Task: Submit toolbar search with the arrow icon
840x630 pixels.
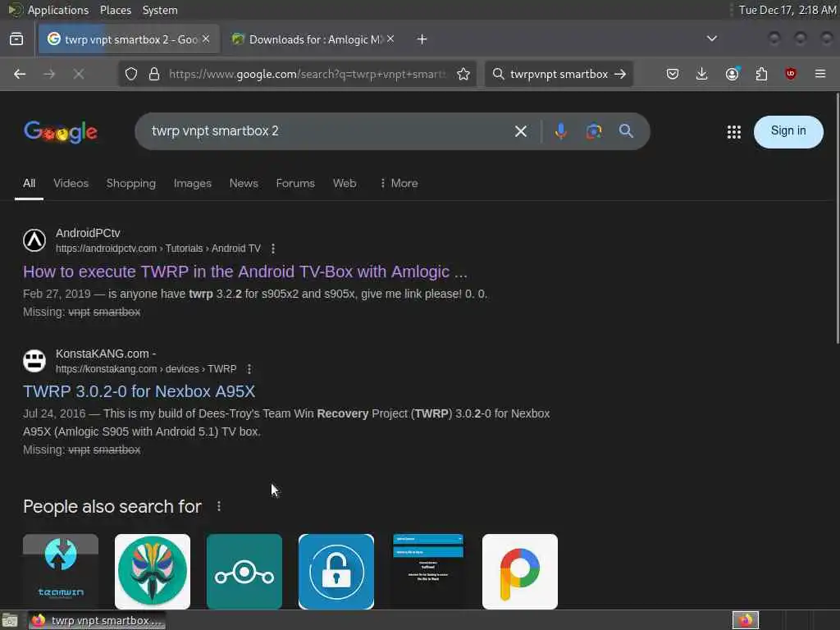Action: tap(620, 74)
